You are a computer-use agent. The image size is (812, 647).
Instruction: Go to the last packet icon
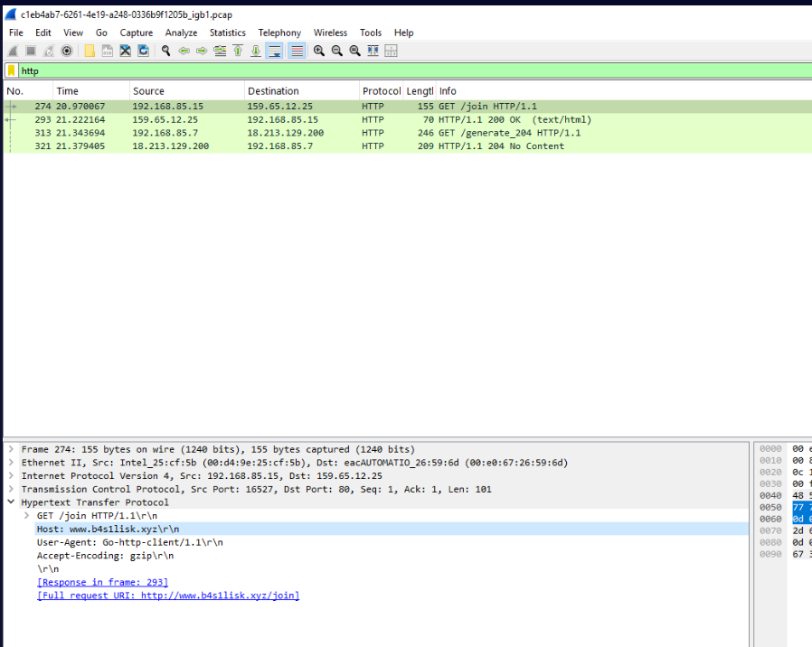point(256,51)
